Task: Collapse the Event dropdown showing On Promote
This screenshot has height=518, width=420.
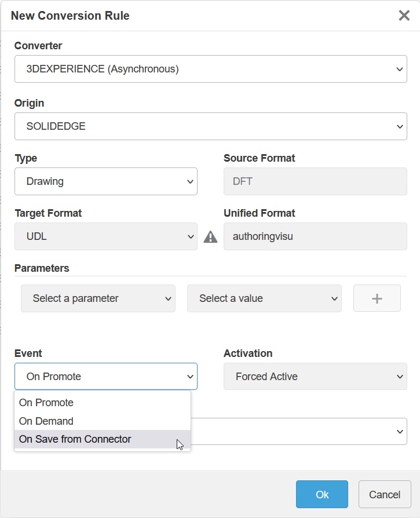Action: [106, 376]
